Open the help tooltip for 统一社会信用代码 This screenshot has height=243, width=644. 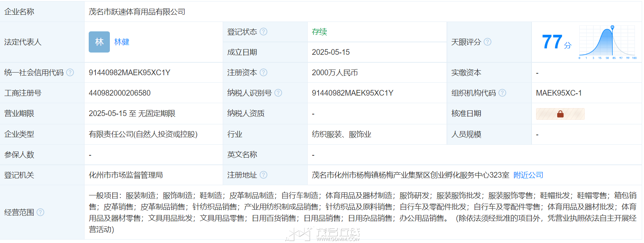click(70, 73)
